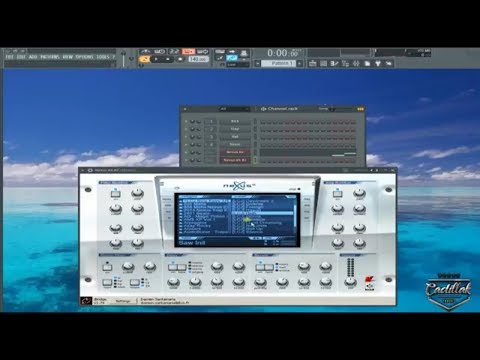The width and height of the screenshot is (480, 360).
Task: Click the arrow left of Pattern 1
Action: coord(257,63)
